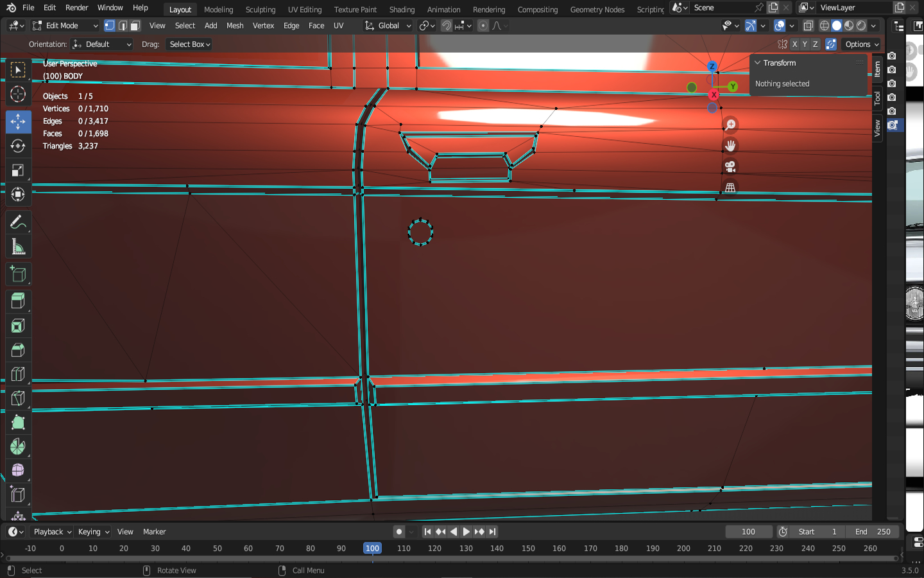Open the File menu
The height and width of the screenshot is (578, 924).
point(28,8)
